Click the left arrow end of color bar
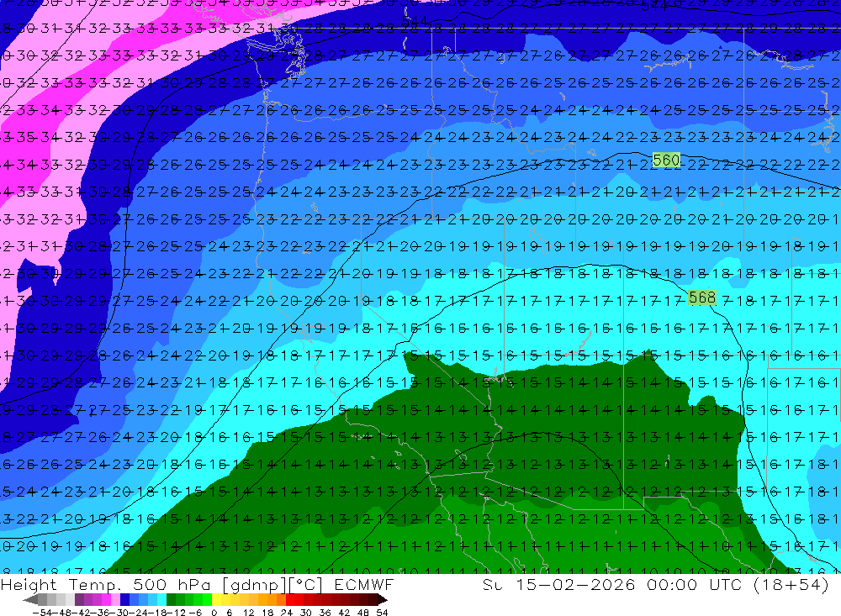Viewport: 841px width, 616px height. click(30, 599)
